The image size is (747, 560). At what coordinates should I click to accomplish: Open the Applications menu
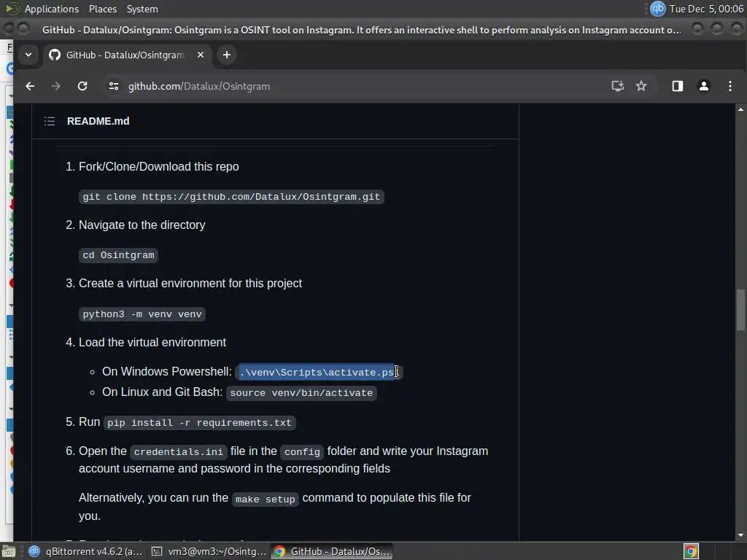click(x=52, y=9)
